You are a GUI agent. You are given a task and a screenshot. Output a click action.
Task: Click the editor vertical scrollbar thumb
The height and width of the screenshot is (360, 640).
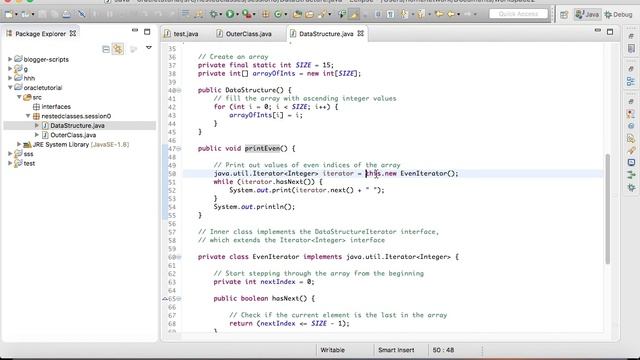click(x=607, y=209)
